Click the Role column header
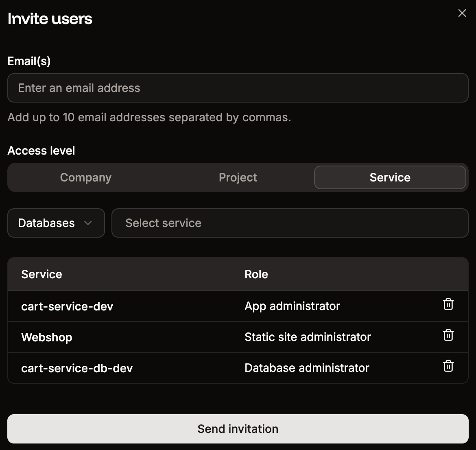 click(256, 274)
